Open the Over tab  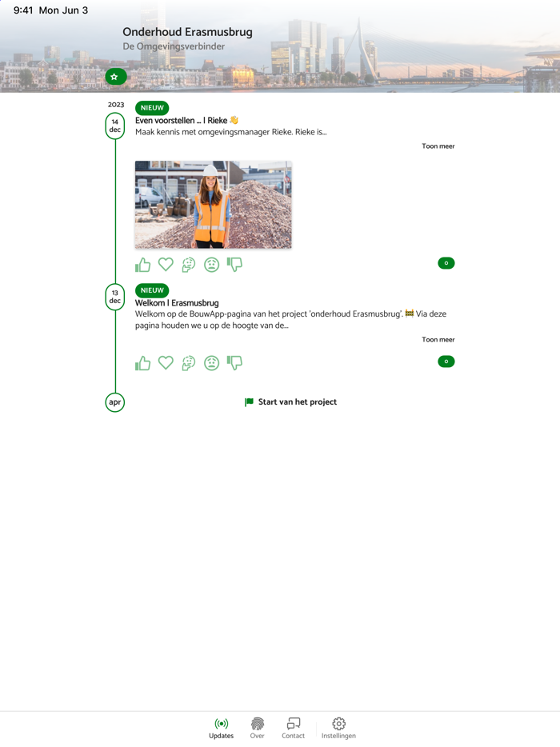coord(258,728)
